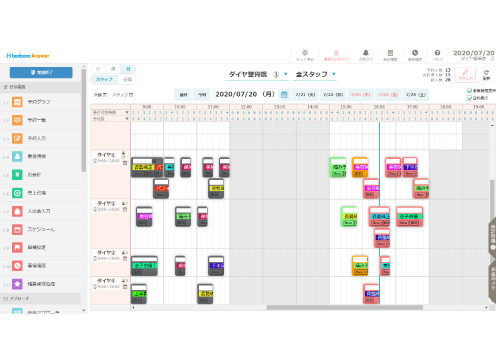This screenshot has width=496, height=360.
Task: Select the お会計 yen icon
Action: [x=17, y=174]
